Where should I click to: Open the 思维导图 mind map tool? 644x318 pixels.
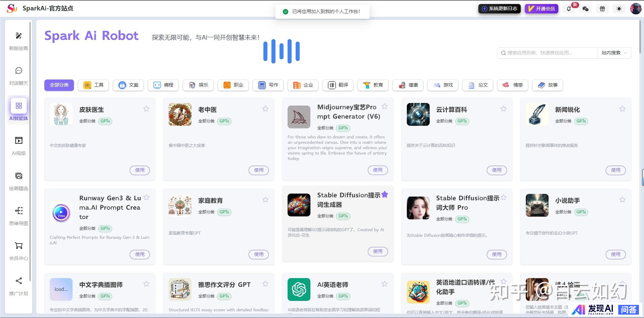click(18, 211)
